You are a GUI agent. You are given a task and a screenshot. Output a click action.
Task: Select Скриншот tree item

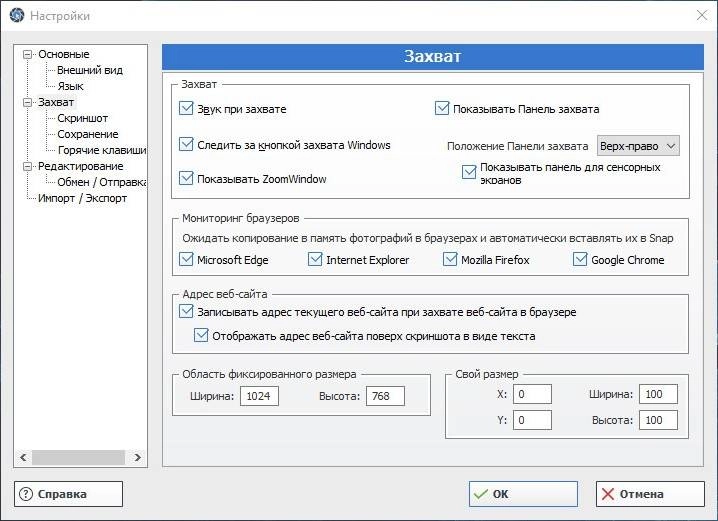pos(82,118)
